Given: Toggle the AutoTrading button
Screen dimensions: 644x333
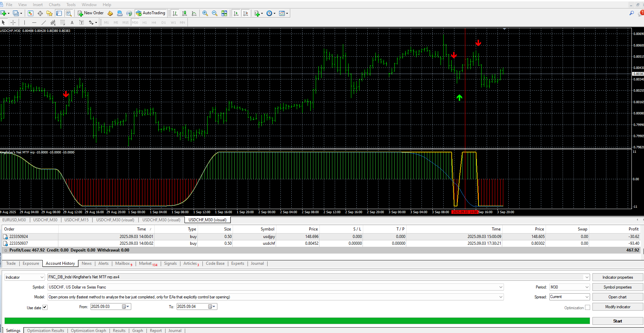Looking at the screenshot, I should click(151, 13).
